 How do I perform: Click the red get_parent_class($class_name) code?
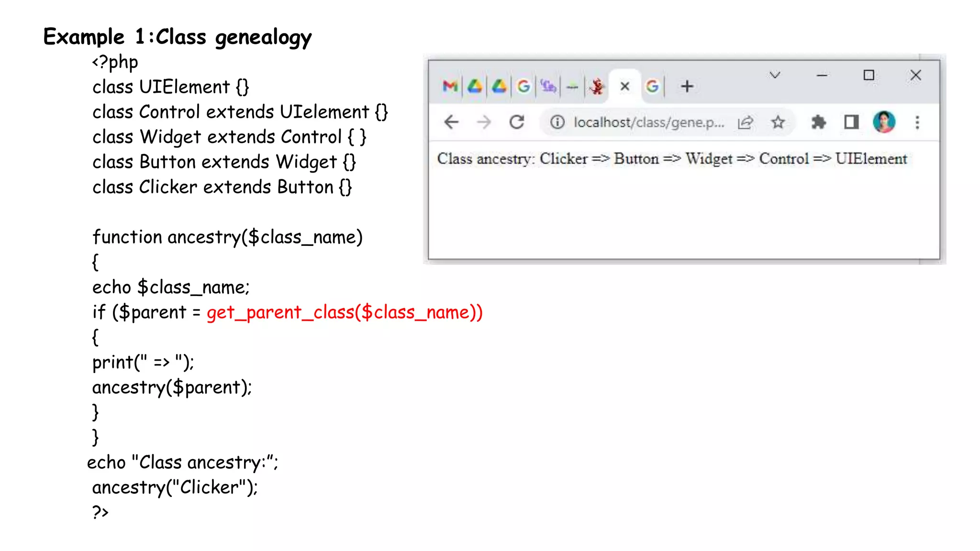(345, 313)
